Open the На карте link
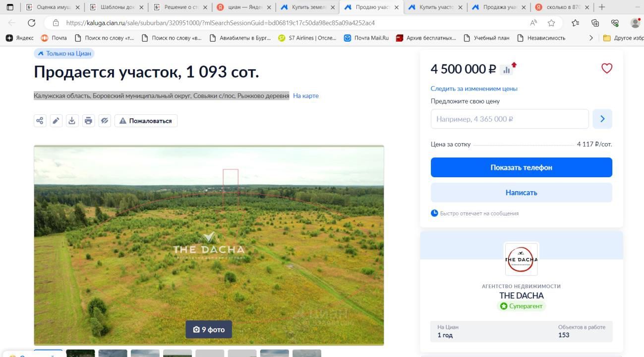The image size is (644, 357). tap(306, 96)
